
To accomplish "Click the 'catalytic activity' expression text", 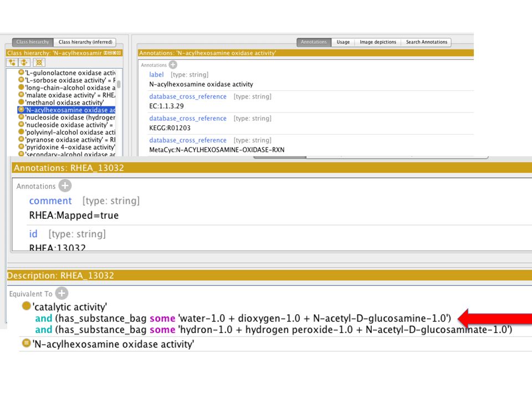I will [70, 306].
